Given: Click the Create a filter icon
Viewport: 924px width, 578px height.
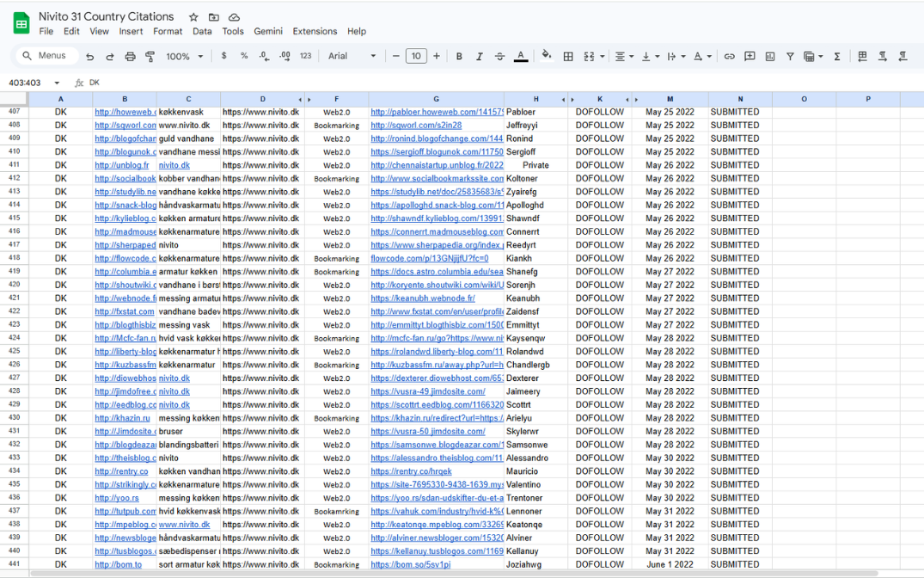Looking at the screenshot, I should 790,57.
